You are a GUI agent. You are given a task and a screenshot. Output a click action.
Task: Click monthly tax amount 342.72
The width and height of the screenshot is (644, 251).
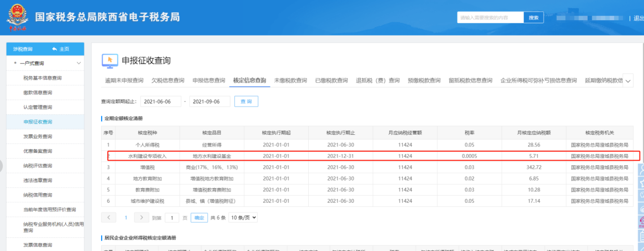point(534,167)
